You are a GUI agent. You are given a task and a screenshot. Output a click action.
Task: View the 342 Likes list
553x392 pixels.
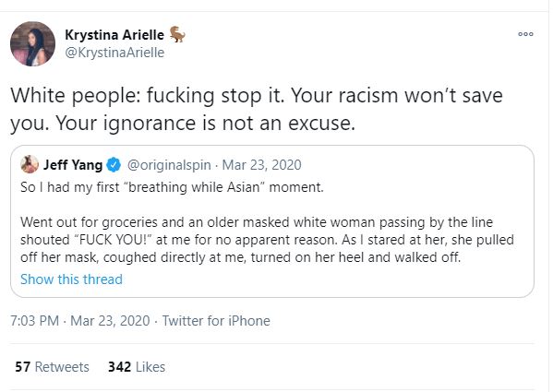tap(137, 367)
